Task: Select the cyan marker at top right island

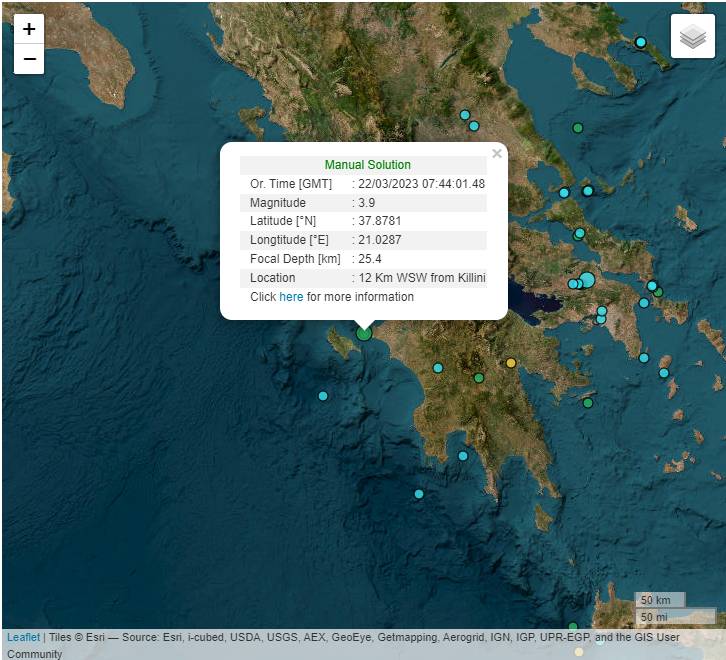Action: [640, 42]
